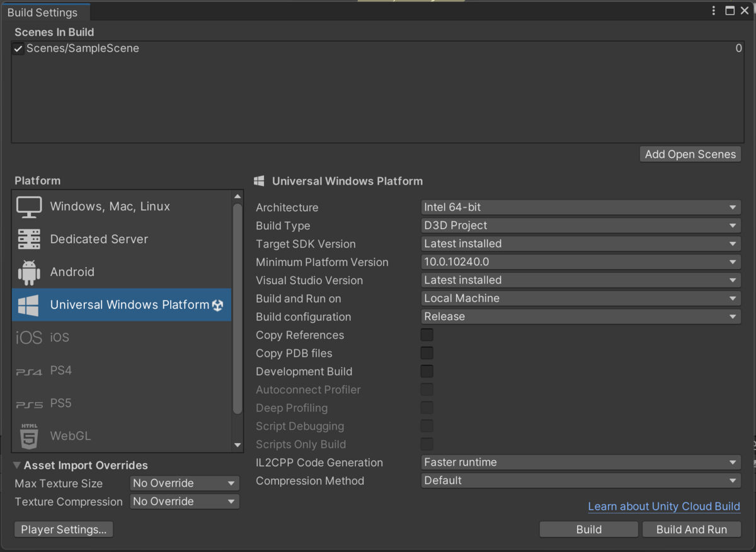Click the Minimum Platform Version label

point(322,262)
